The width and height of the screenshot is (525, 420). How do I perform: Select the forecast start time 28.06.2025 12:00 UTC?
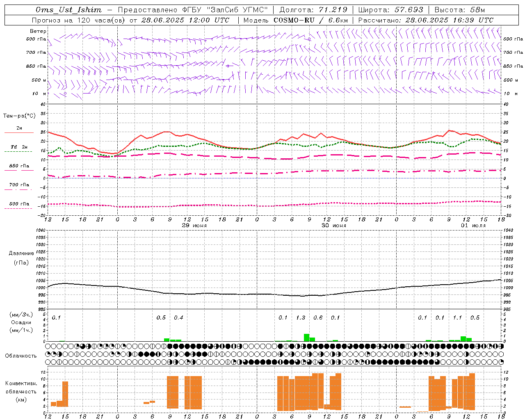[185, 20]
